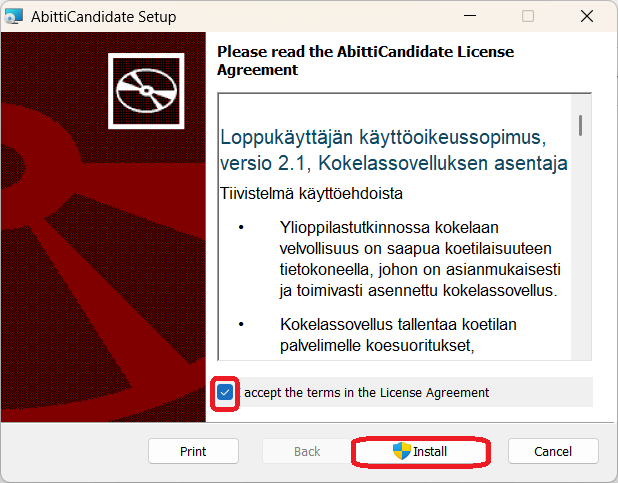Viewport: 618px width, 483px height.
Task: Click the 'AbittiCandidate Setup' title bar text
Action: [x=106, y=17]
